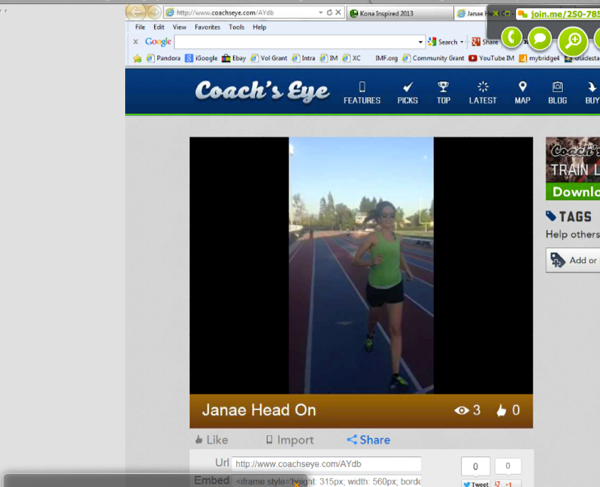Open the Tools menu

point(236,27)
